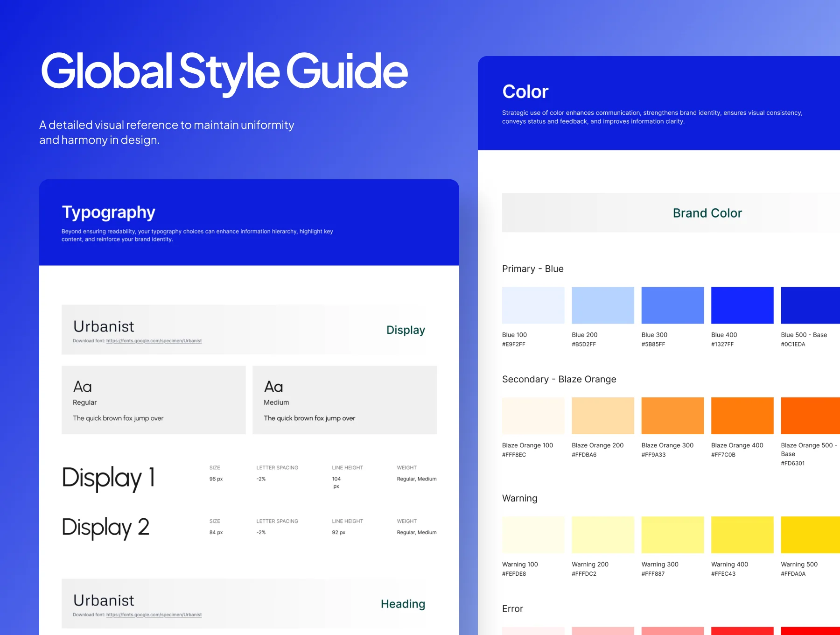Select the Warning 200 swatch
This screenshot has height=635, width=840.
pos(603,535)
